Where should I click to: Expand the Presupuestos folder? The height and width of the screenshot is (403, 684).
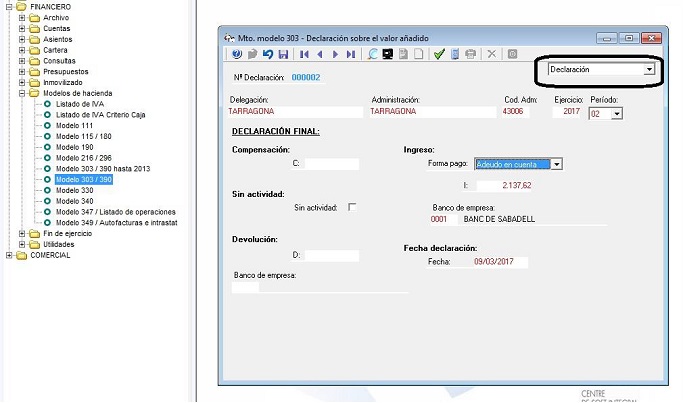tap(22, 72)
